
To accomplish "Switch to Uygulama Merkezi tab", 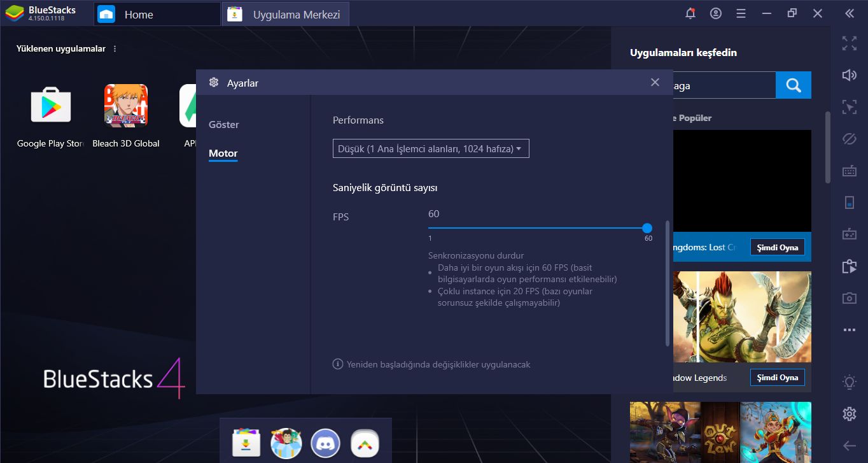I will (285, 14).
